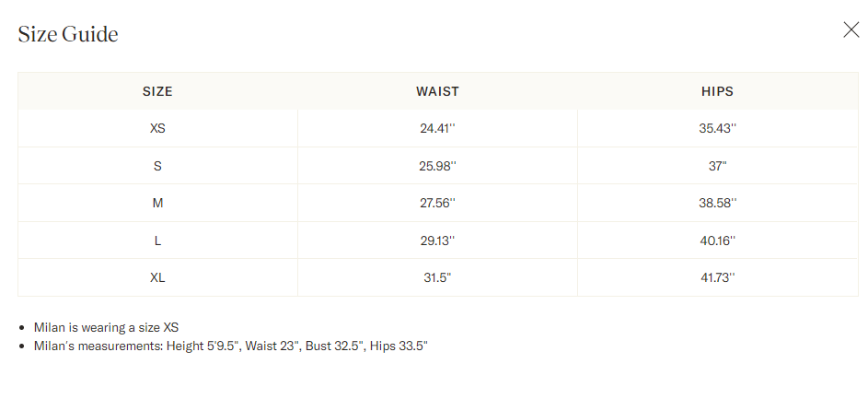Image resolution: width=868 pixels, height=399 pixels.
Task: Click the XS size cell
Action: 157,129
